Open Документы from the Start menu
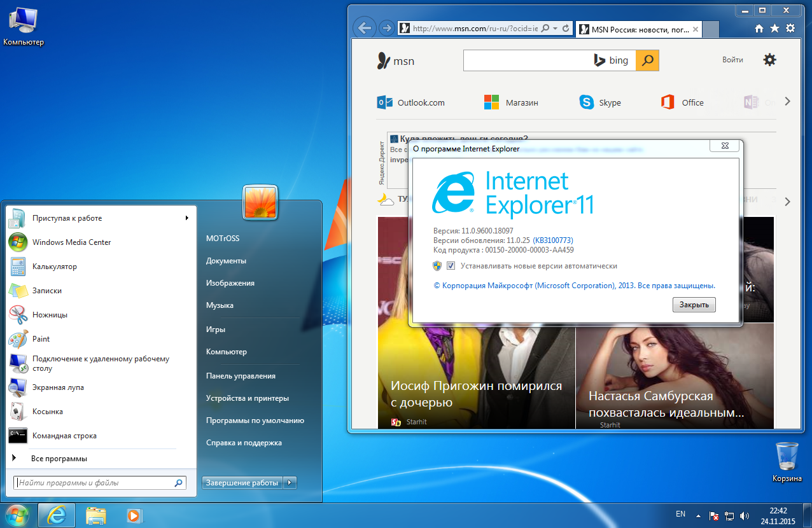This screenshot has height=528, width=812. pyautogui.click(x=226, y=261)
